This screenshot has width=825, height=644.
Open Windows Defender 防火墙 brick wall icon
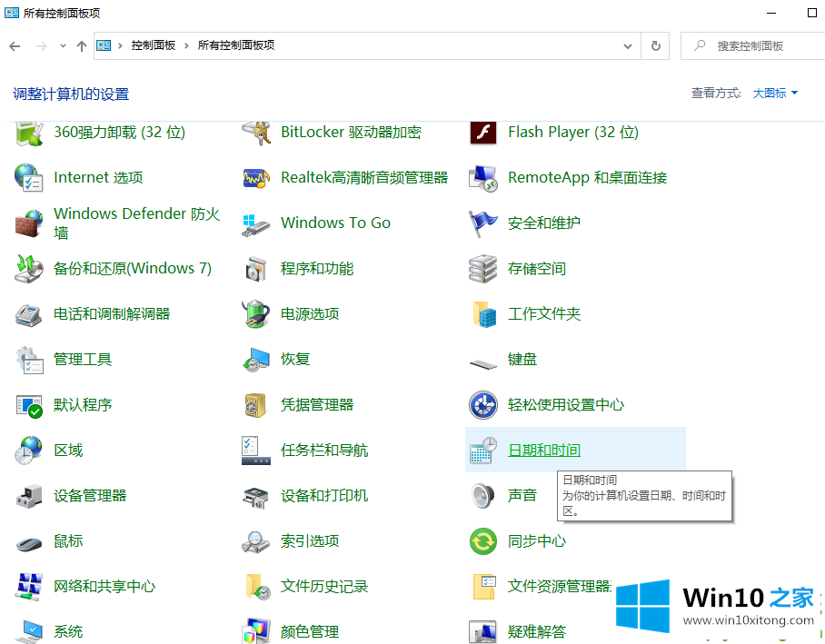(x=29, y=223)
